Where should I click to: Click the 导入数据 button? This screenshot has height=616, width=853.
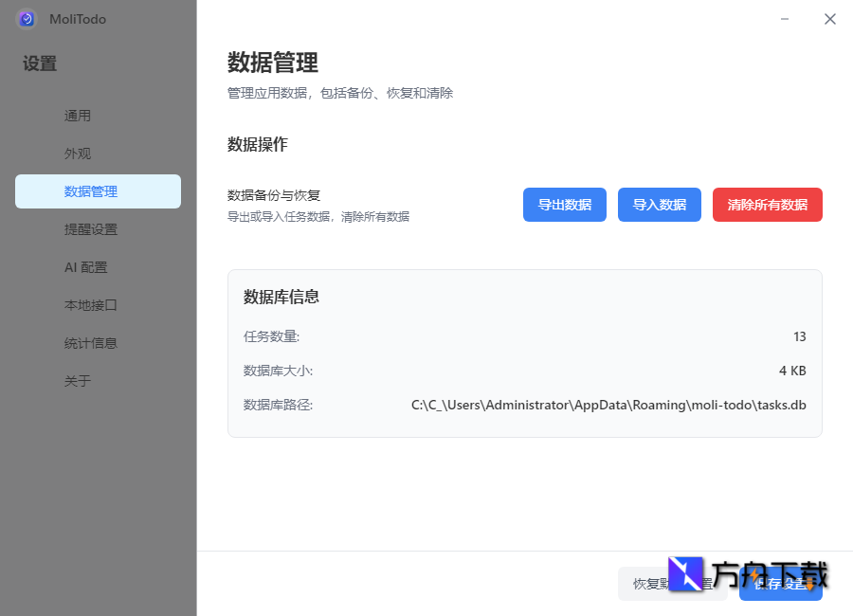tap(659, 204)
